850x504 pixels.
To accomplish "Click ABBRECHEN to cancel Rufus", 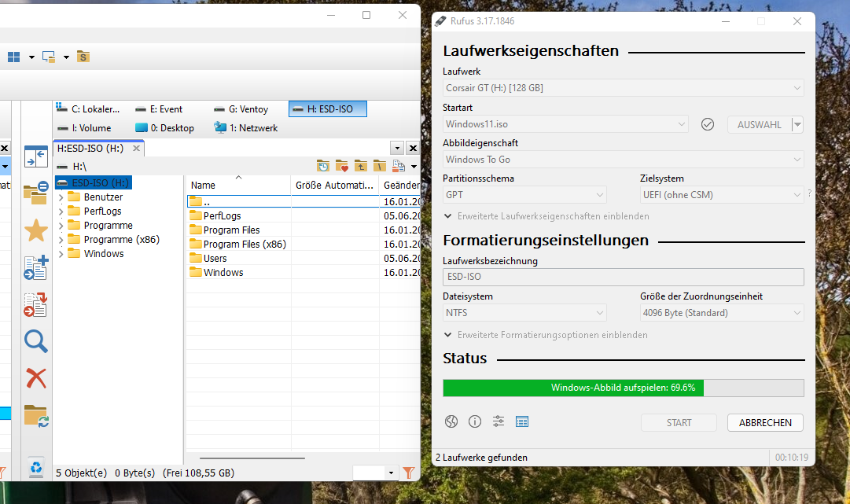I will click(x=765, y=423).
